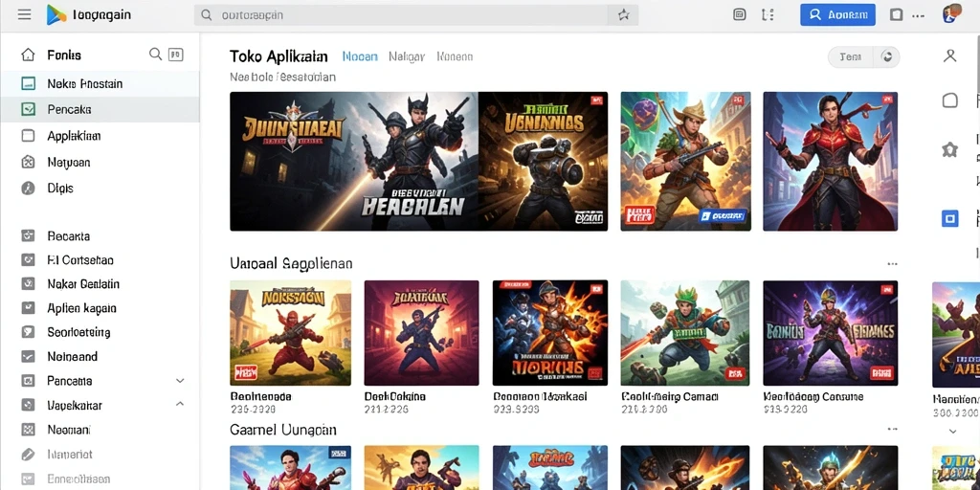
Task: Open three-dot menu for Uaroaal Segplienan section
Action: pyautogui.click(x=892, y=264)
